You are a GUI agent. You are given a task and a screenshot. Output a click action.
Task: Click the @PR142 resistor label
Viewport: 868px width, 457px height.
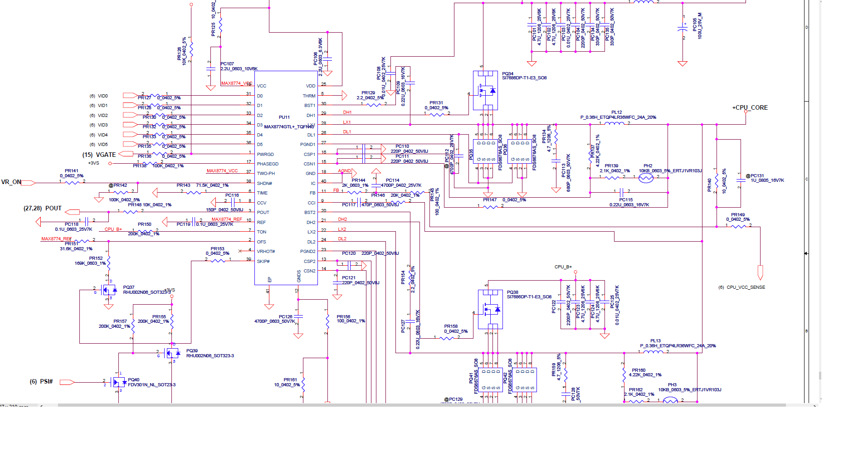(118, 185)
